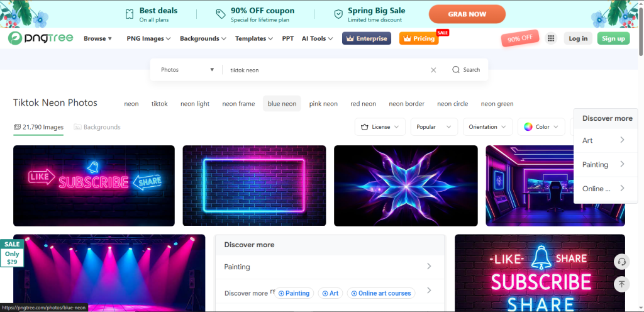Clear search text with the X icon

click(x=433, y=70)
